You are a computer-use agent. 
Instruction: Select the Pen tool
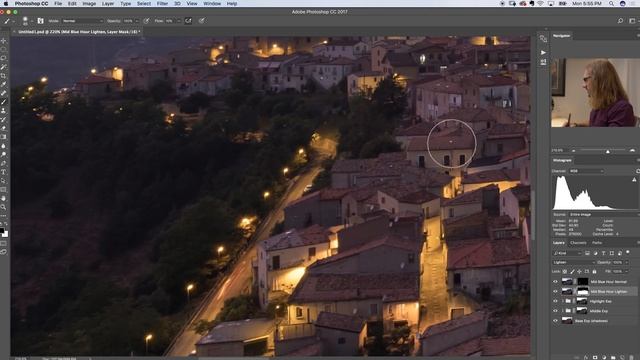4,163
